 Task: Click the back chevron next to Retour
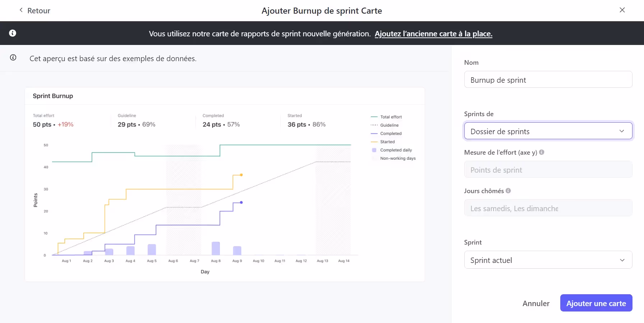click(x=21, y=10)
